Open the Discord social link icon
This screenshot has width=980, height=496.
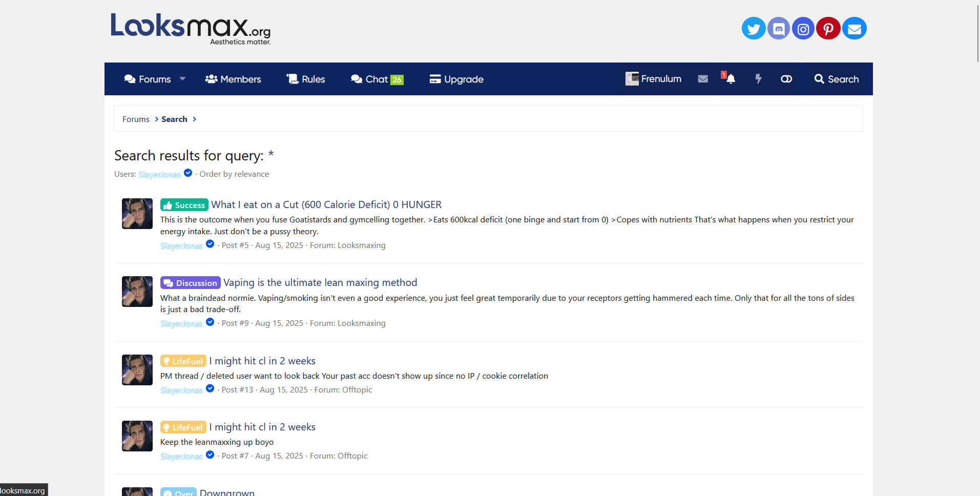click(x=778, y=29)
